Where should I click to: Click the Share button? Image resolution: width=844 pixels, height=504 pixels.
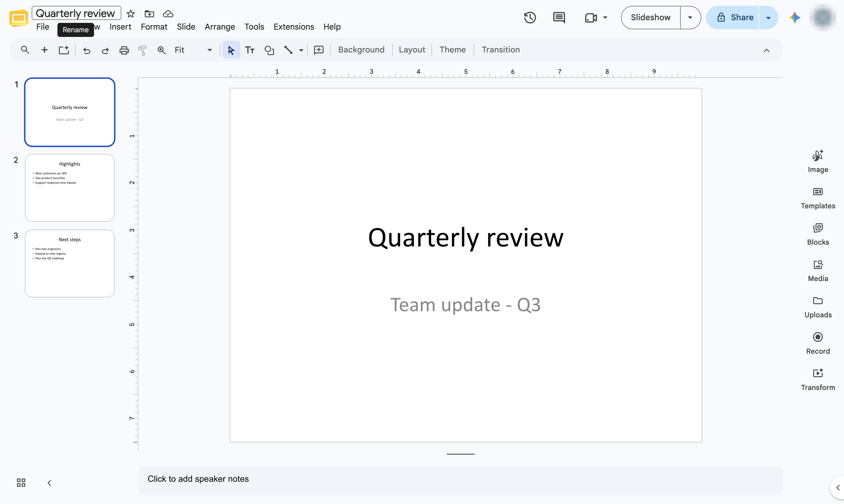[733, 17]
